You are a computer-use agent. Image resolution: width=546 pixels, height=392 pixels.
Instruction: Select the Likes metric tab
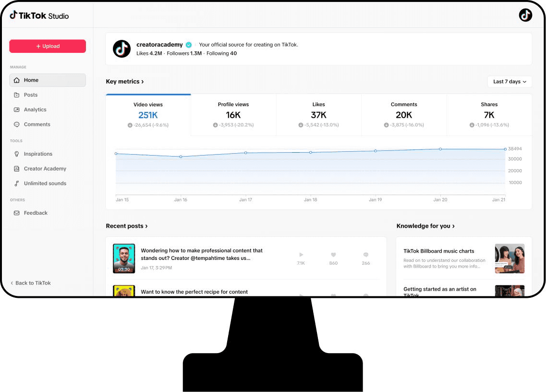click(318, 115)
